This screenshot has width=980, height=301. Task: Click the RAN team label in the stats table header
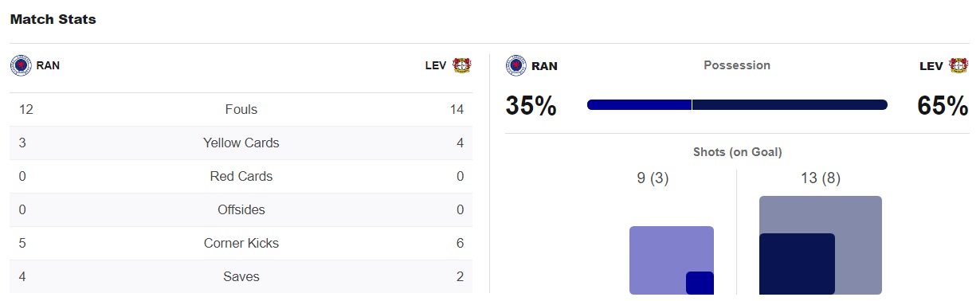coord(48,65)
